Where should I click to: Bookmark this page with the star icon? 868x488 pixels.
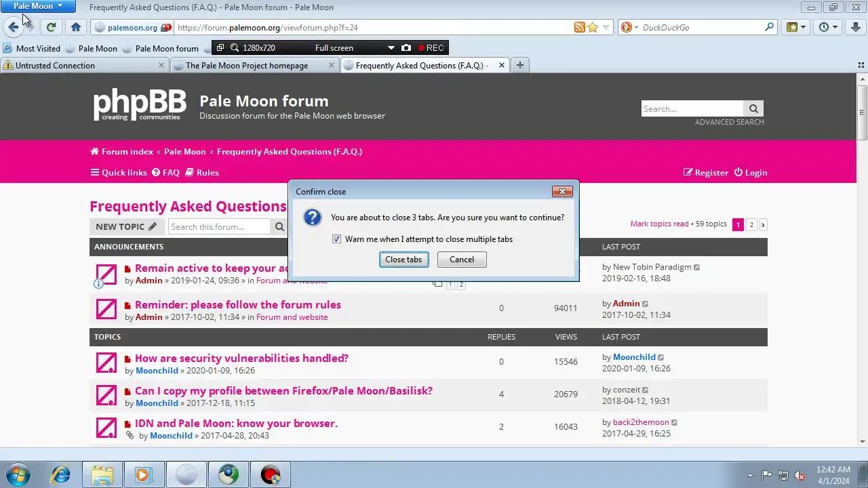(x=593, y=27)
